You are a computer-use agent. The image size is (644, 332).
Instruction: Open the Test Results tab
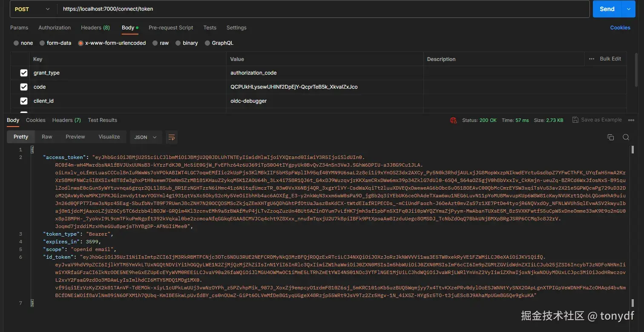click(x=102, y=120)
